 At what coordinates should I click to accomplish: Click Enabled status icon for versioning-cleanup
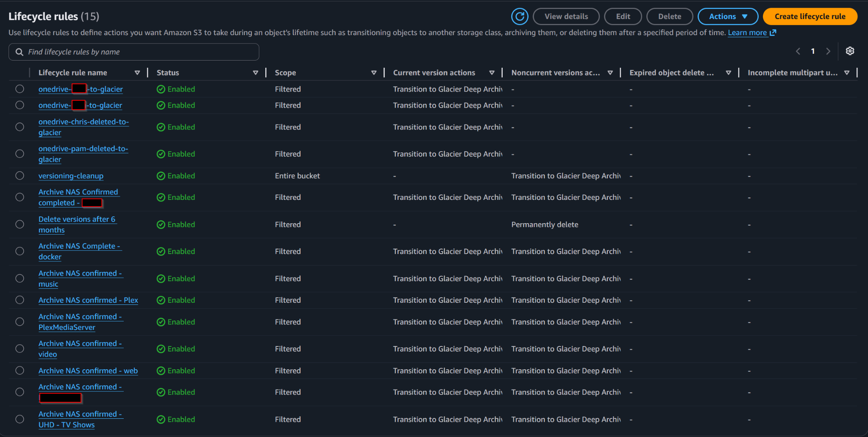tap(161, 176)
